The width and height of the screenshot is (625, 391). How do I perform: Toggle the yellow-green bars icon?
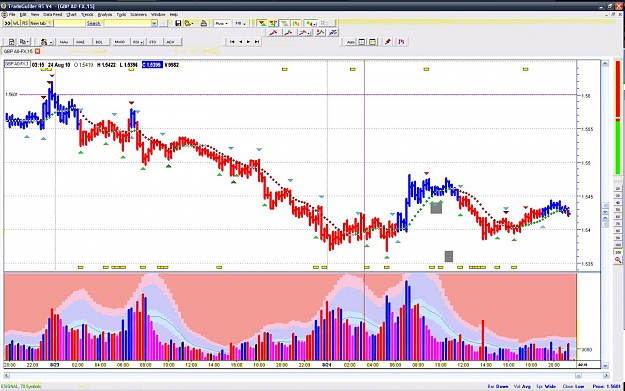[295, 24]
